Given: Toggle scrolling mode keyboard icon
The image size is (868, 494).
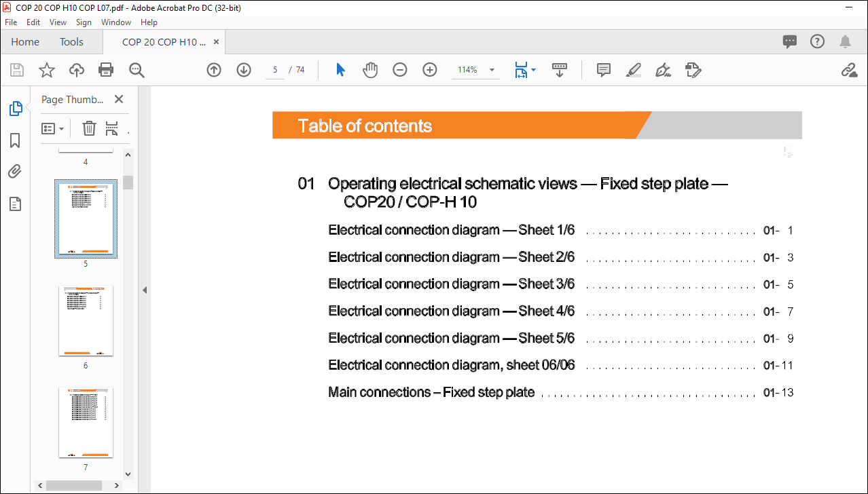Looking at the screenshot, I should [x=560, y=70].
